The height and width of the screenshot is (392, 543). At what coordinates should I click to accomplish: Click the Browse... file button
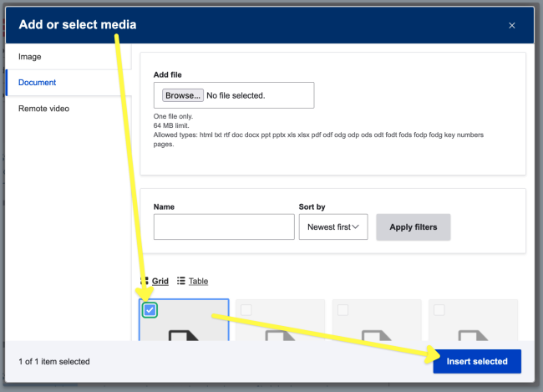[x=183, y=95]
